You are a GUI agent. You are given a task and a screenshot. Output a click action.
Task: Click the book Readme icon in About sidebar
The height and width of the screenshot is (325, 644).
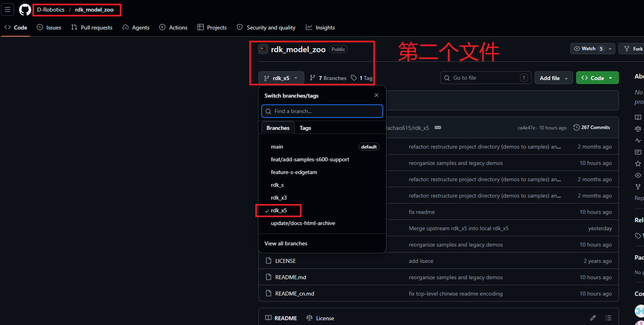[638, 117]
